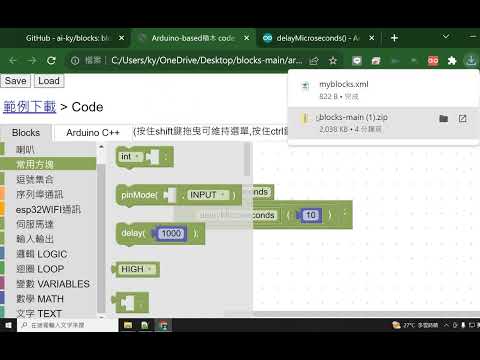Select esp32WIFI通訊 category
The width and height of the screenshot is (480, 360).
click(48, 209)
